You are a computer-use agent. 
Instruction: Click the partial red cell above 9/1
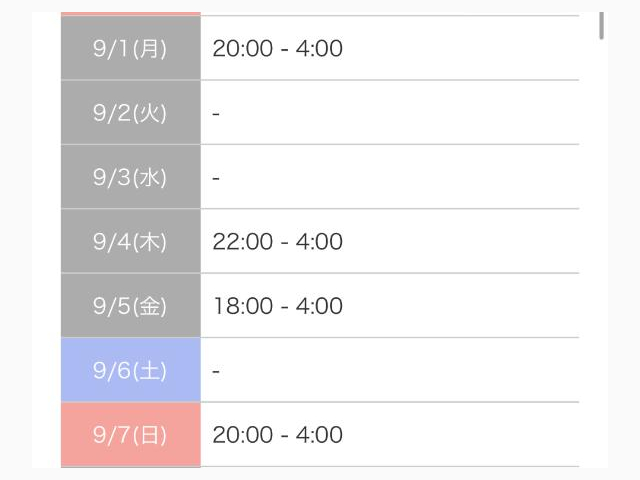pyautogui.click(x=131, y=14)
